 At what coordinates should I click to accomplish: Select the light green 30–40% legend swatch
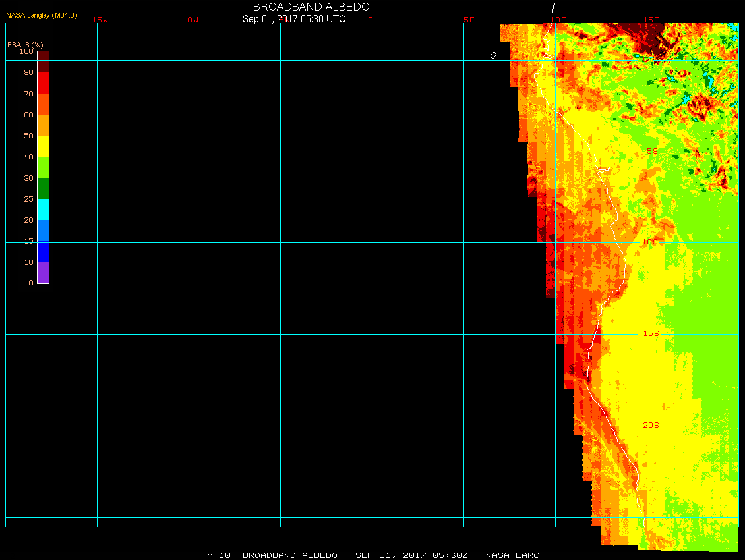43,167
